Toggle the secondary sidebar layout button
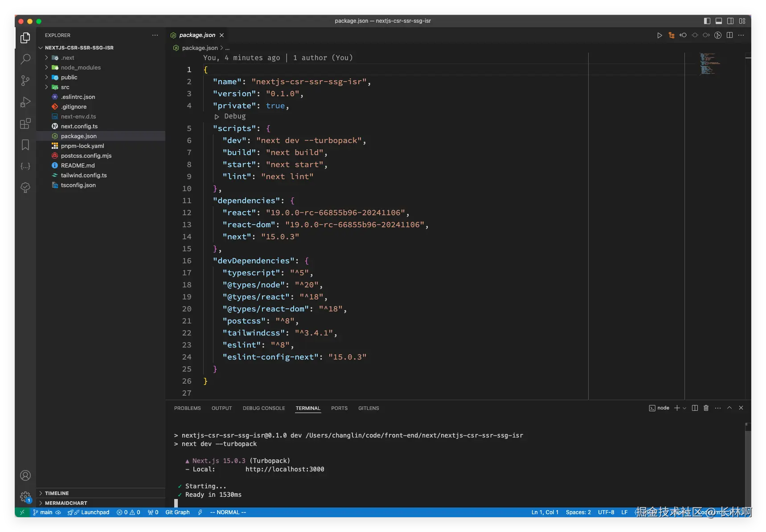The height and width of the screenshot is (532, 766). [730, 21]
